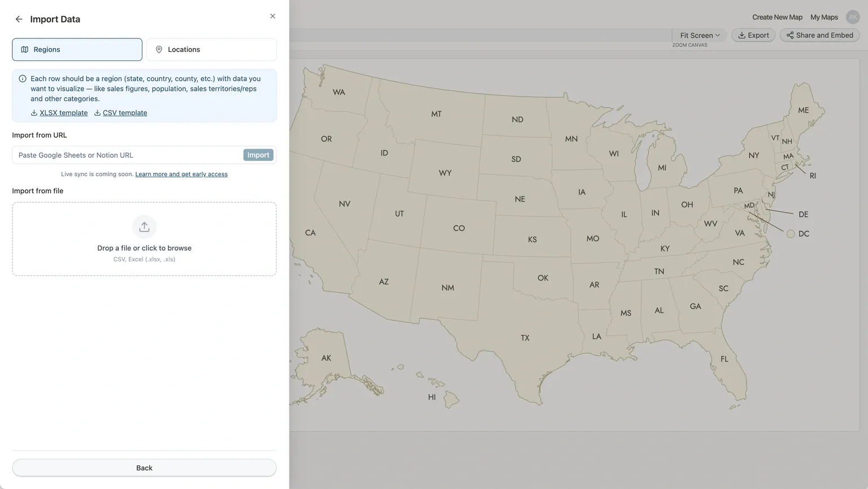Open Learn more and get early access link
Screen dimensions: 868x489
pos(181,174)
